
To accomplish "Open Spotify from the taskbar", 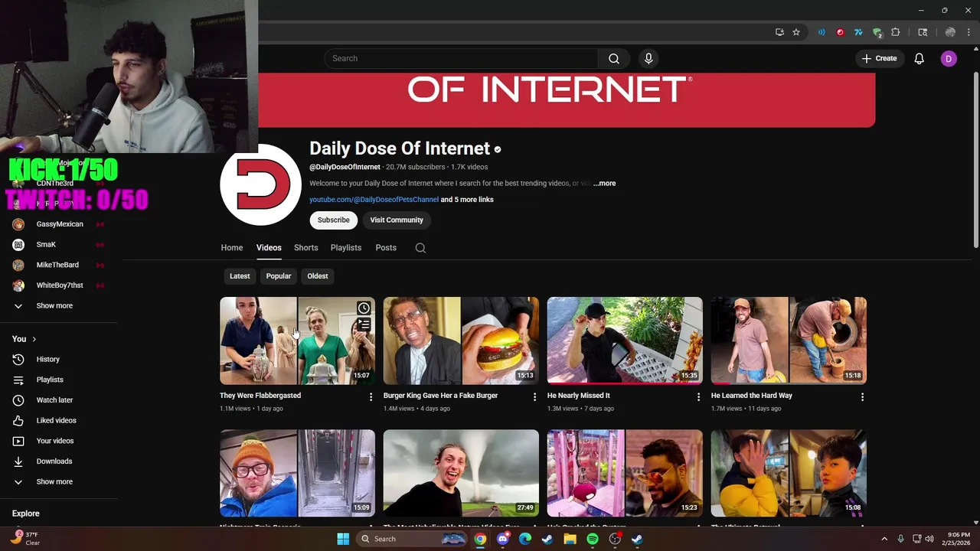I will pos(593,539).
